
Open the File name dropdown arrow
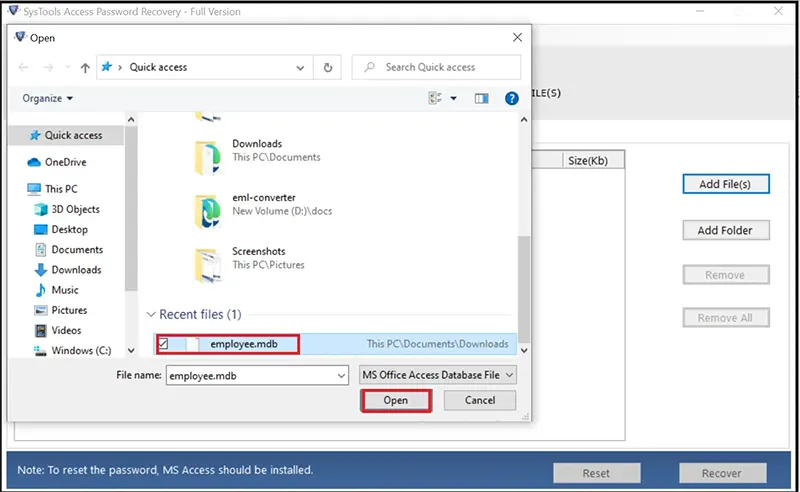[x=341, y=376]
